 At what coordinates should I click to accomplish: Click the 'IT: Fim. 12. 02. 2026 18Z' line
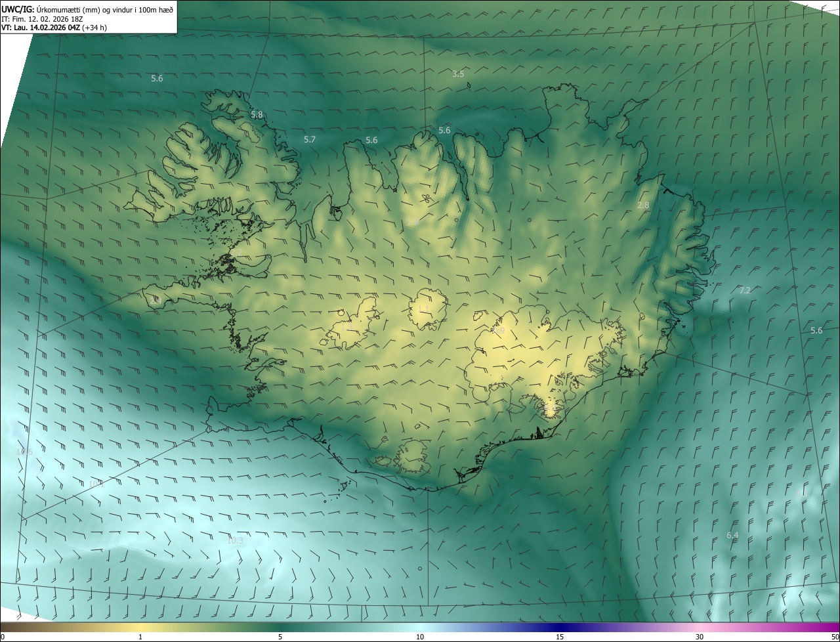[x=42, y=18]
